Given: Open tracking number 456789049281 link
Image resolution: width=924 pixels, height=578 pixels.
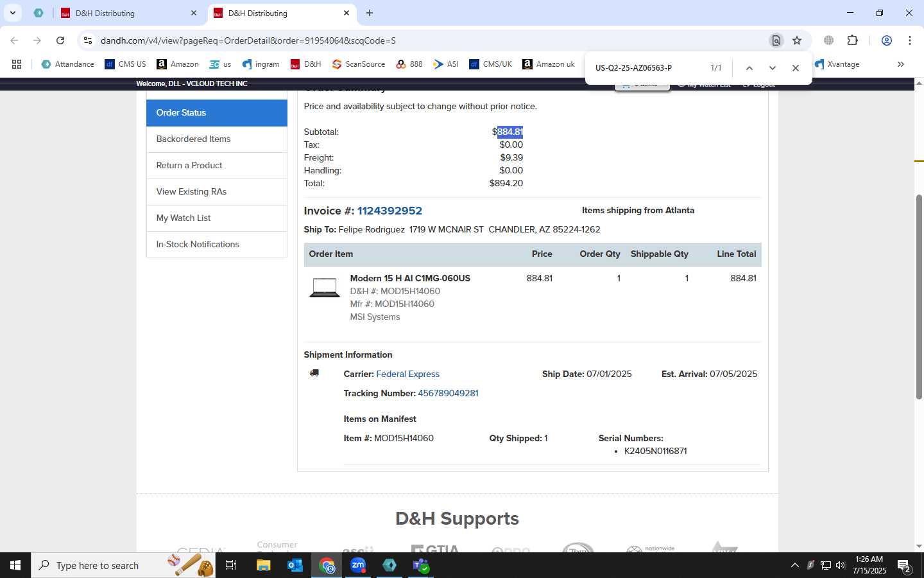Looking at the screenshot, I should [x=448, y=393].
